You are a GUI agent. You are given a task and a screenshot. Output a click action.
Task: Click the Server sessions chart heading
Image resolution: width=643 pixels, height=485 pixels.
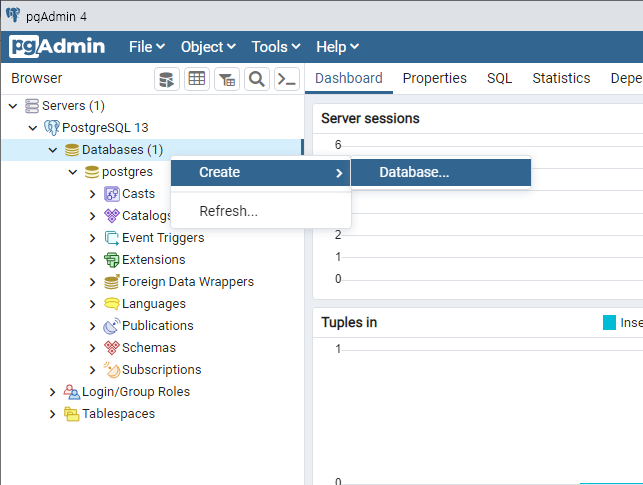click(370, 118)
